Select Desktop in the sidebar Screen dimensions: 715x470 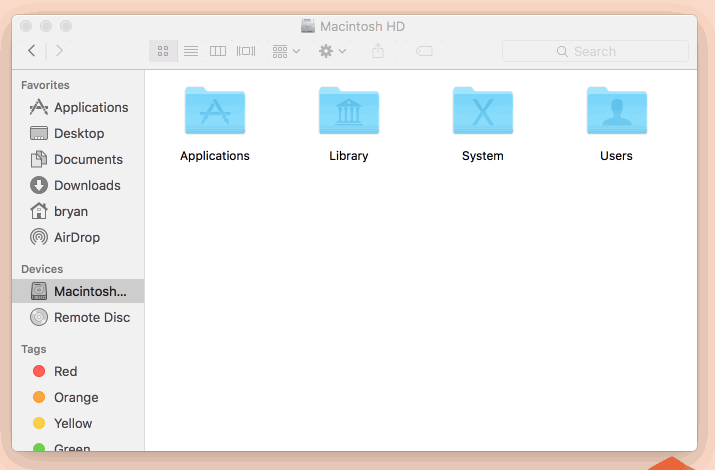(x=78, y=134)
